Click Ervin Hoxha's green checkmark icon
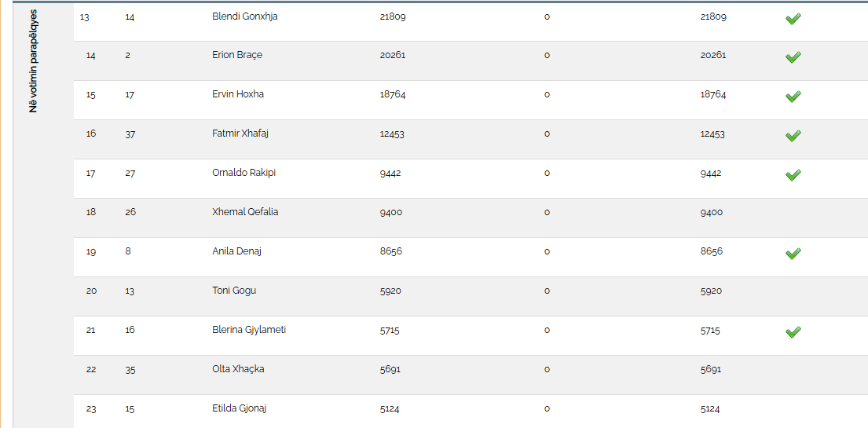 tap(793, 97)
